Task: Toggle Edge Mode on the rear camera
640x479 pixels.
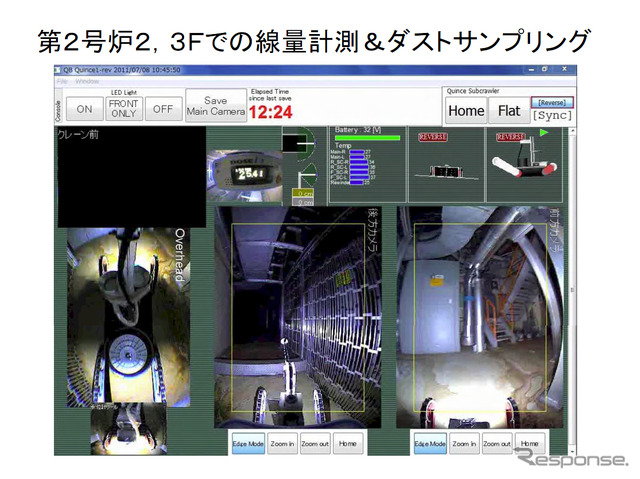Action: [248, 444]
